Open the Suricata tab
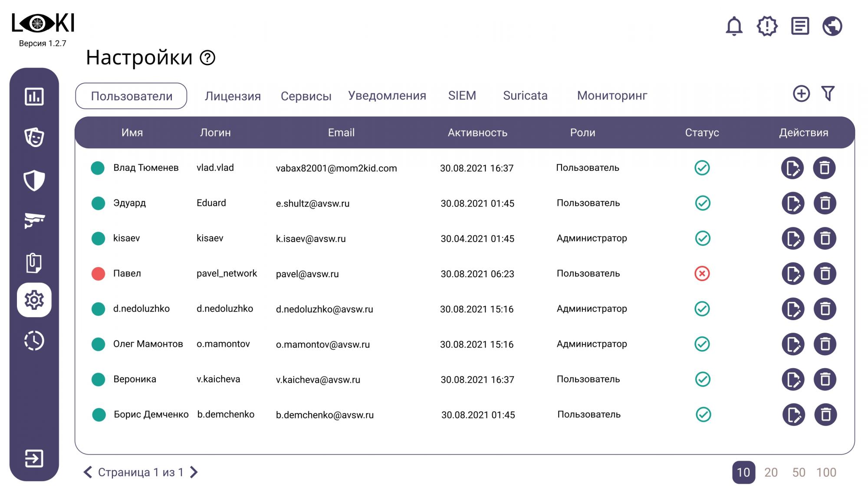Screen dimensions: 868x488 point(525,95)
